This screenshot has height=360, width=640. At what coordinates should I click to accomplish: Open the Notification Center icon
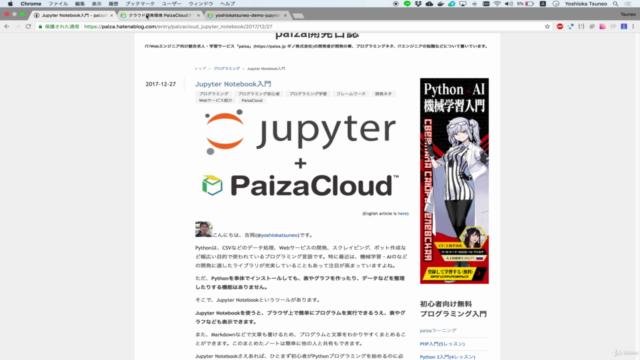[x=628, y=4]
